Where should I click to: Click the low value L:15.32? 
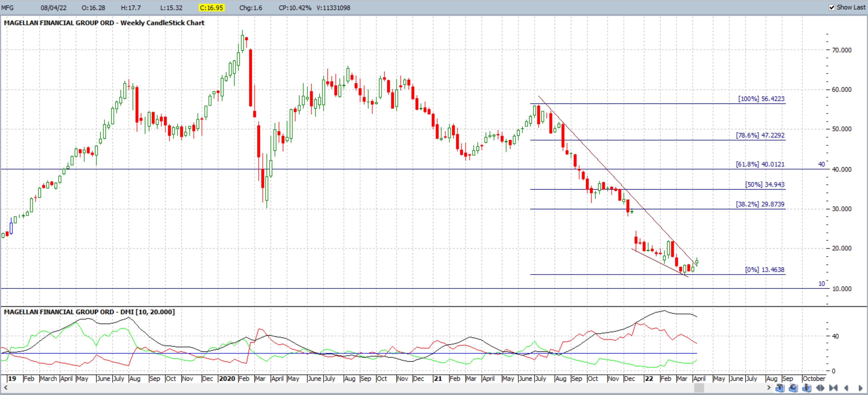[x=171, y=8]
